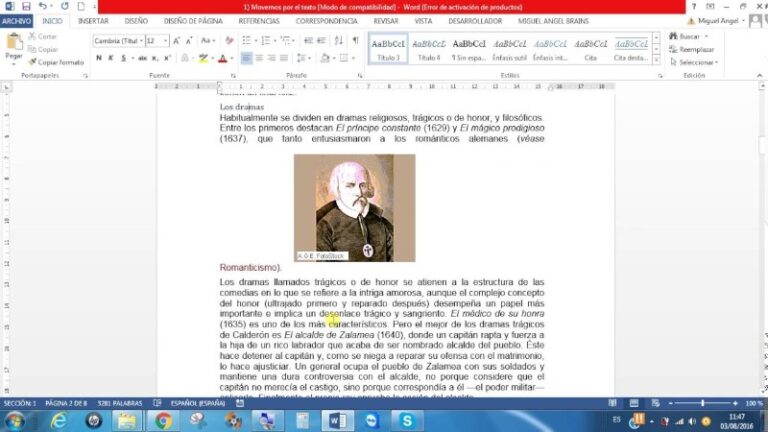Open the font size dropdown
This screenshot has width=768, height=432.
pyautogui.click(x=166, y=41)
